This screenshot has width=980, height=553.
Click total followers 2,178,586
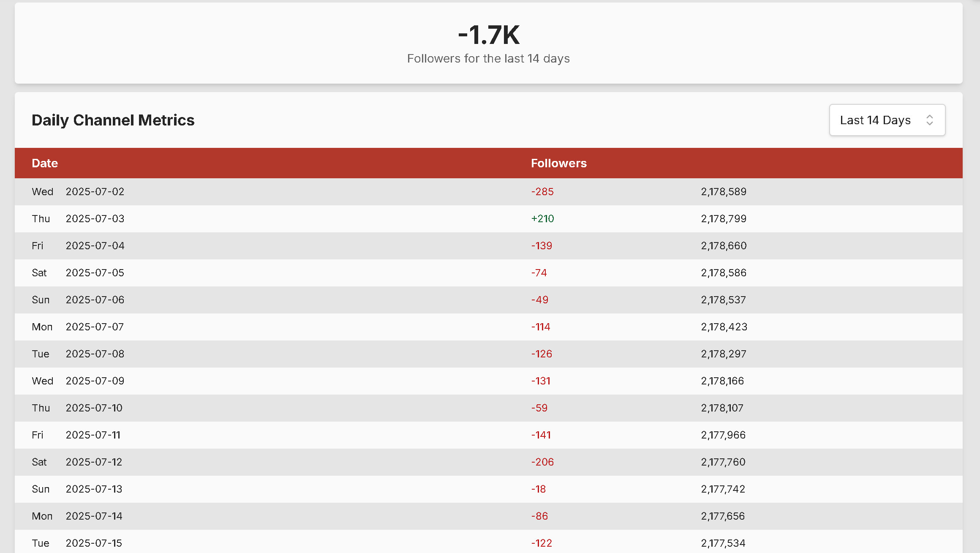coord(724,272)
